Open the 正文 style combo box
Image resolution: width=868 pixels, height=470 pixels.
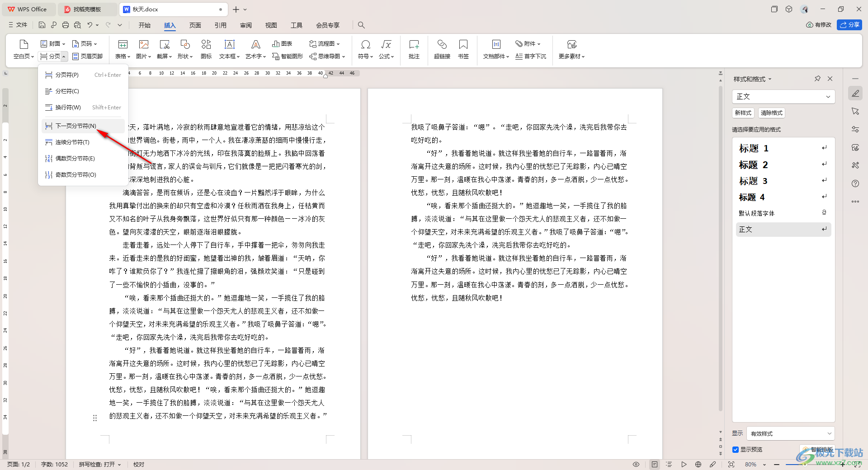[x=783, y=97]
